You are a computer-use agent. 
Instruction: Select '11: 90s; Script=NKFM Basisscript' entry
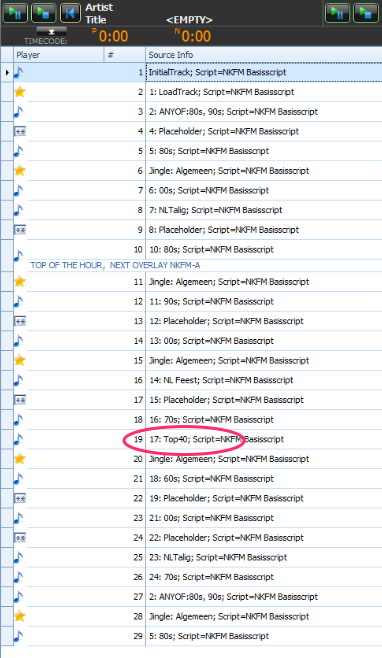[x=211, y=301]
